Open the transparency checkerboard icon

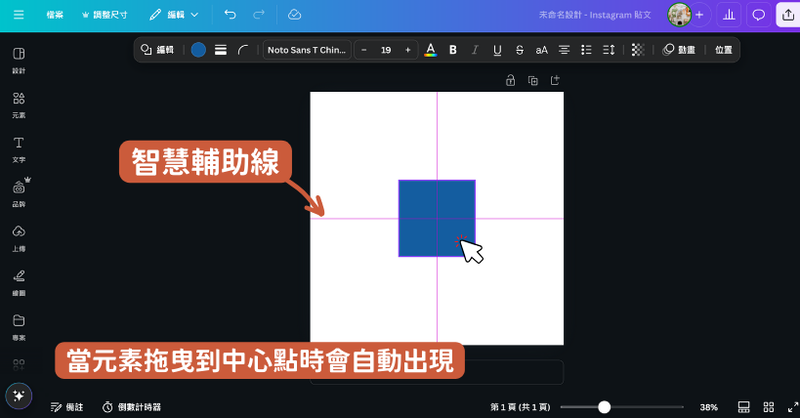tap(638, 50)
